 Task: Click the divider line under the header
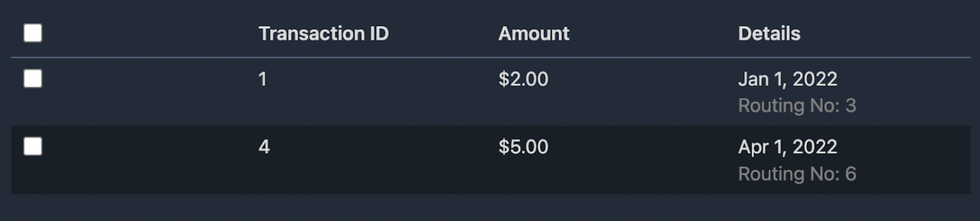tap(491, 57)
